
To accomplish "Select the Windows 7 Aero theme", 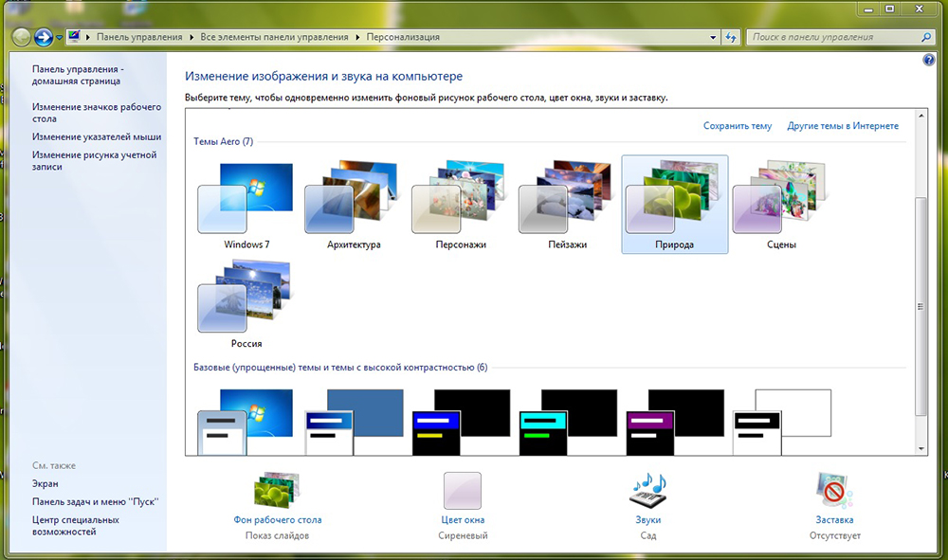I will click(x=246, y=204).
